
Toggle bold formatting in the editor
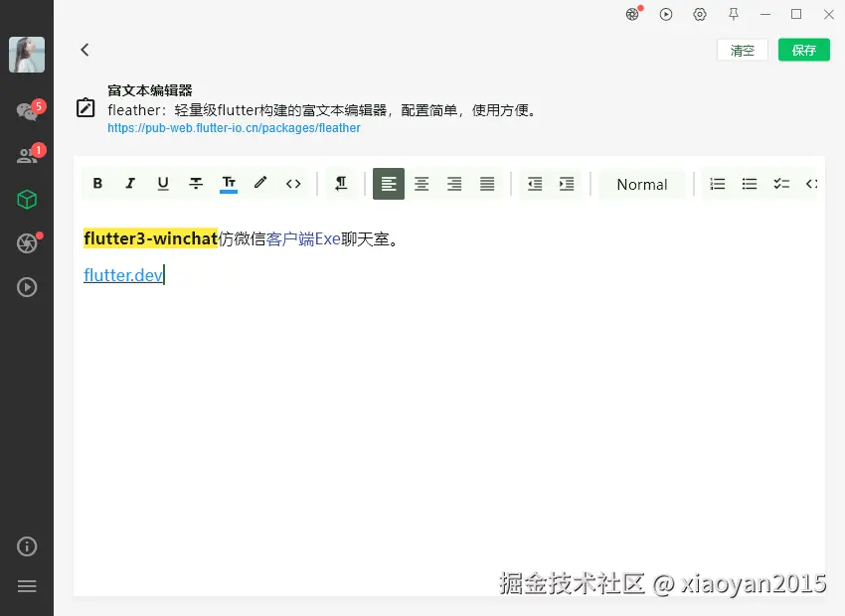97,183
